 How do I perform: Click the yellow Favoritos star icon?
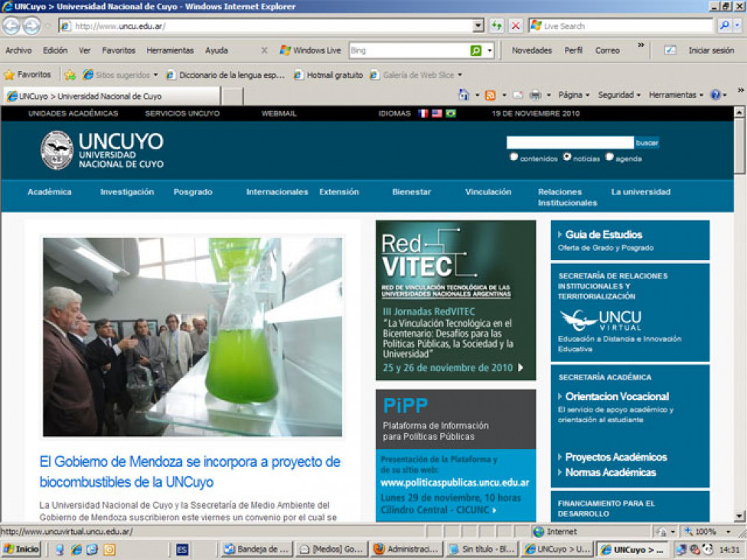(9, 75)
